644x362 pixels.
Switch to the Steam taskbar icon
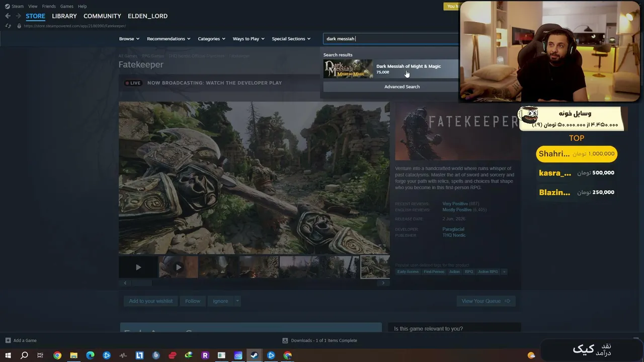coord(254,355)
